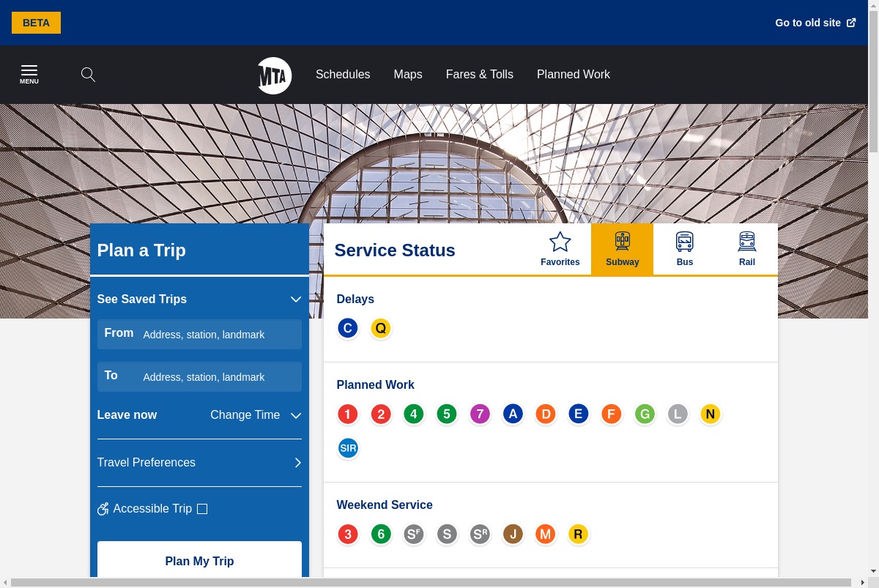
Task: Open the M train weekend service bullet
Action: tap(546, 535)
